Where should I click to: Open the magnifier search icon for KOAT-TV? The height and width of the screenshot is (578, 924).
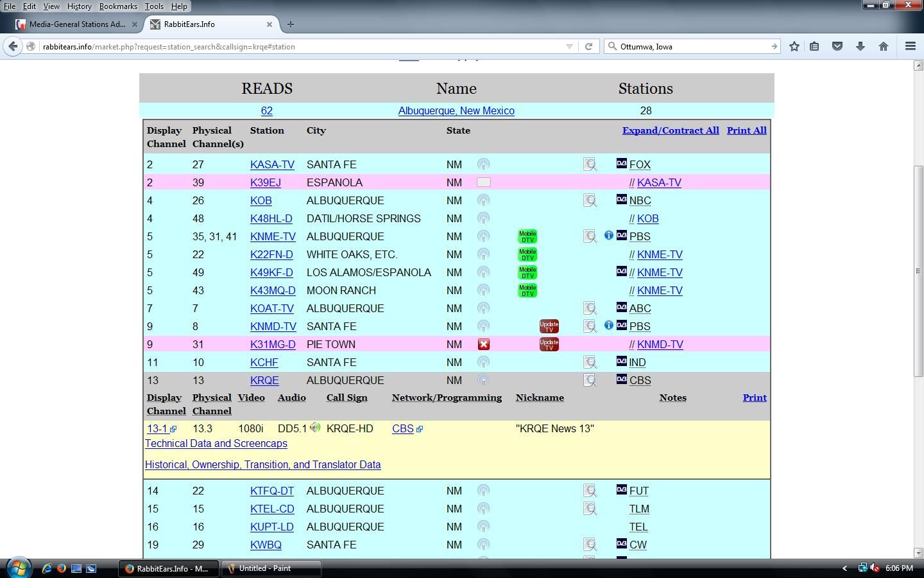click(x=590, y=308)
